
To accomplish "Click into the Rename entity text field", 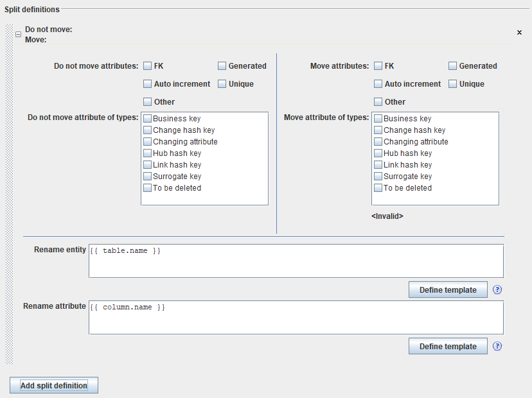I will pyautogui.click(x=296, y=261).
